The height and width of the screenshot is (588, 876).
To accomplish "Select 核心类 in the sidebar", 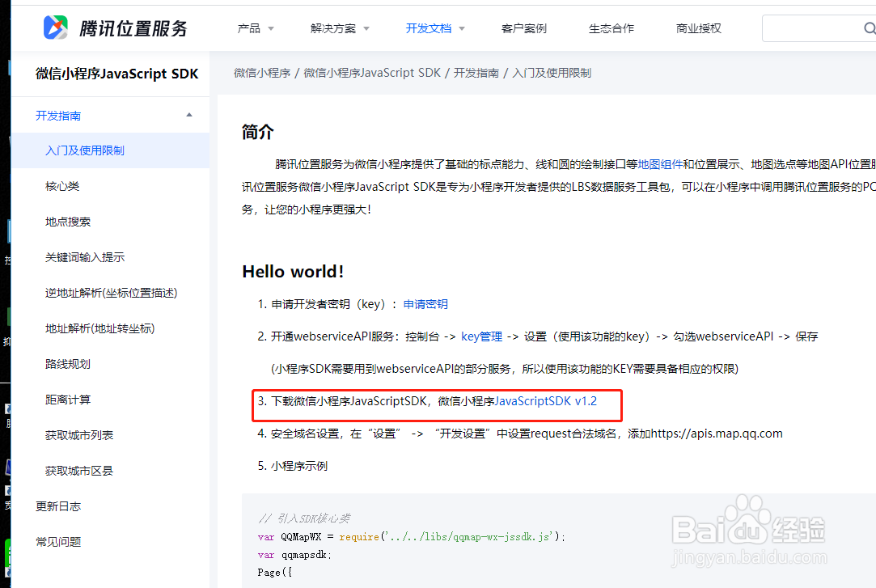I will (x=61, y=185).
